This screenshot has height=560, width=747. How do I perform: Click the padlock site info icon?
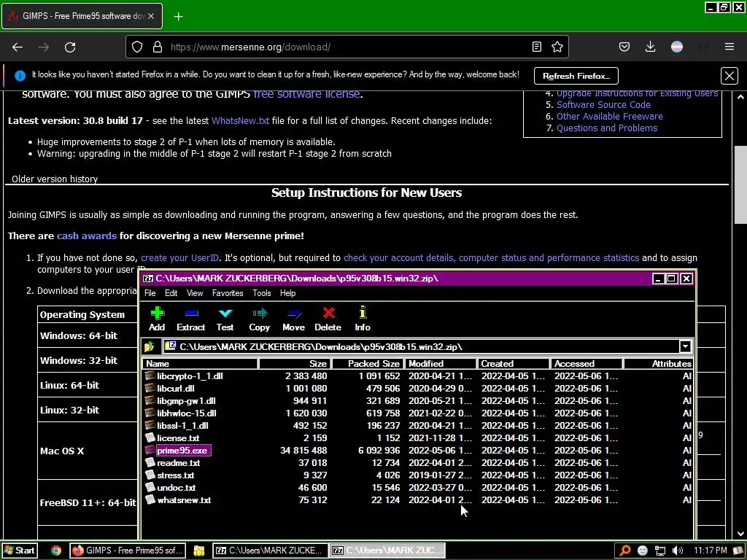(158, 47)
